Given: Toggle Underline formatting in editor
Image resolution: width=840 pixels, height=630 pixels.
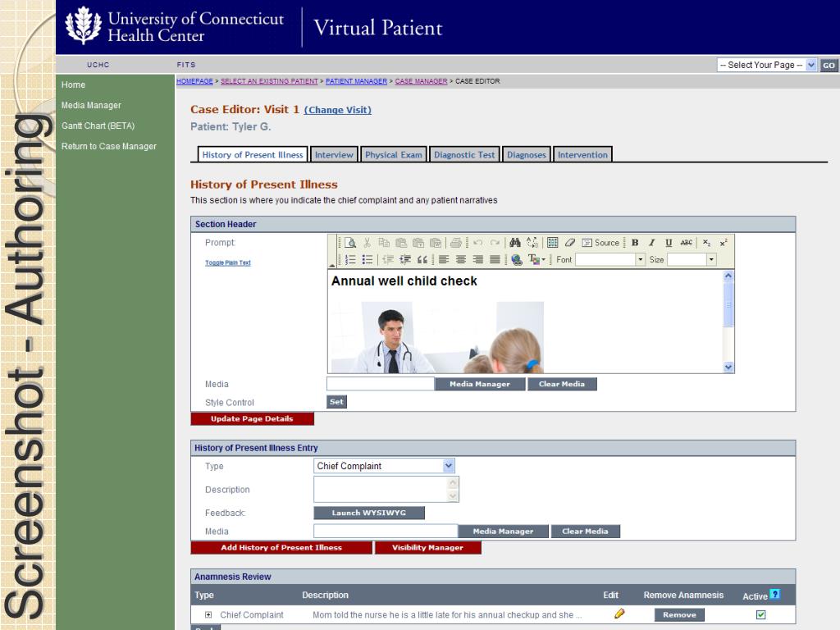Looking at the screenshot, I should tap(669, 243).
